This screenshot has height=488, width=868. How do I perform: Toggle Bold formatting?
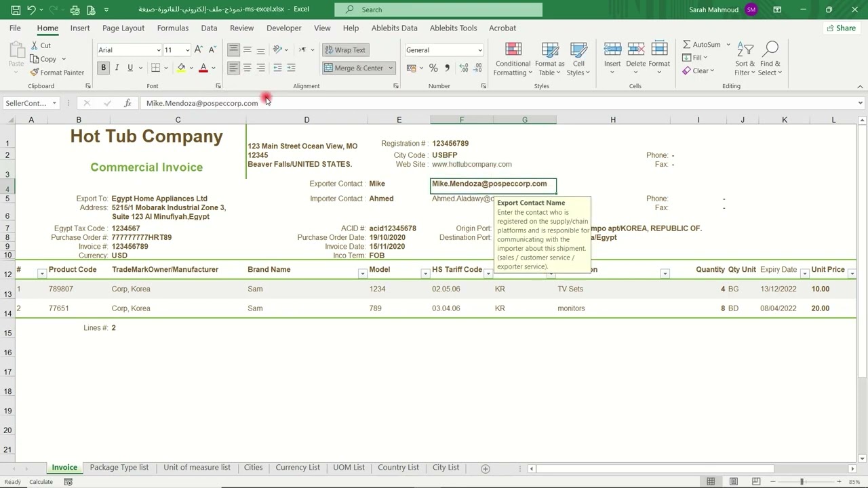click(x=103, y=68)
